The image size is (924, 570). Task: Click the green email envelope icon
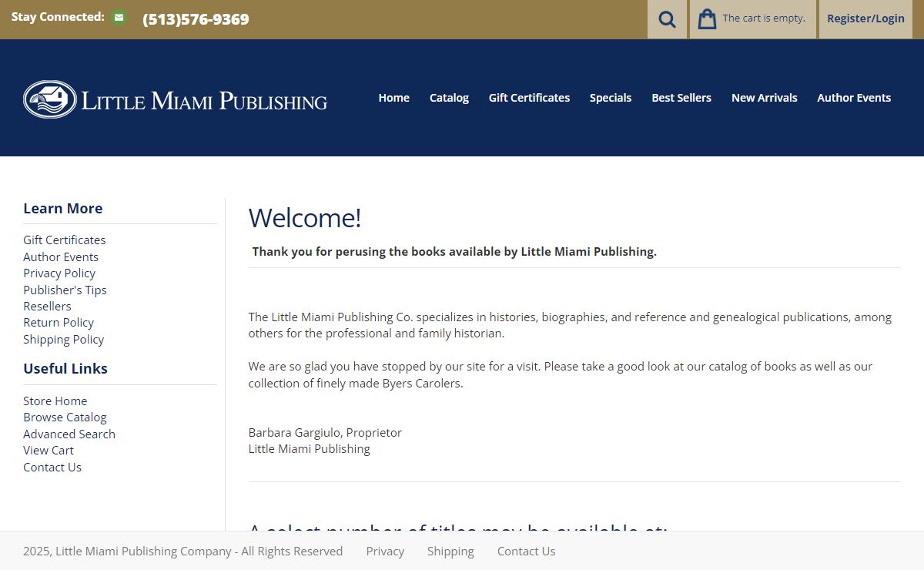tap(119, 17)
